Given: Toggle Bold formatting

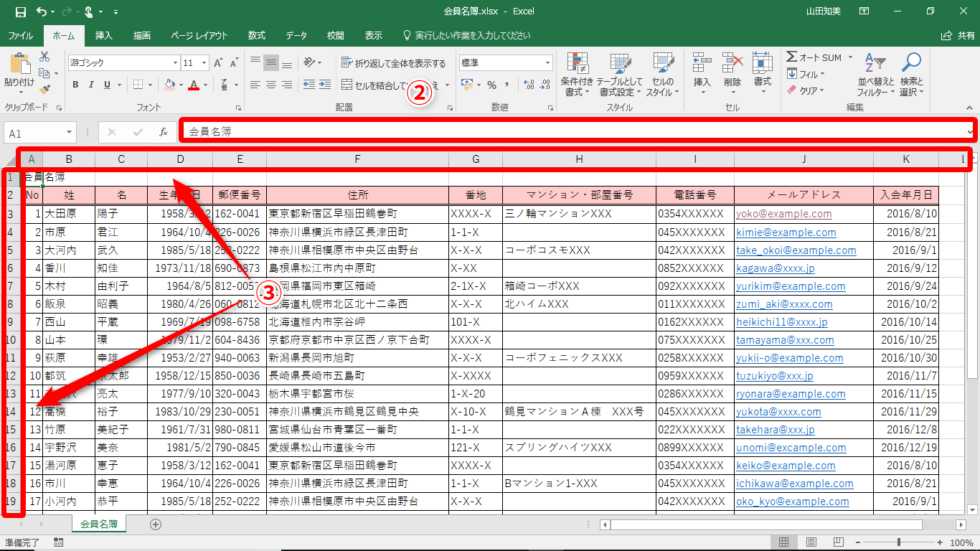Looking at the screenshot, I should (x=75, y=85).
